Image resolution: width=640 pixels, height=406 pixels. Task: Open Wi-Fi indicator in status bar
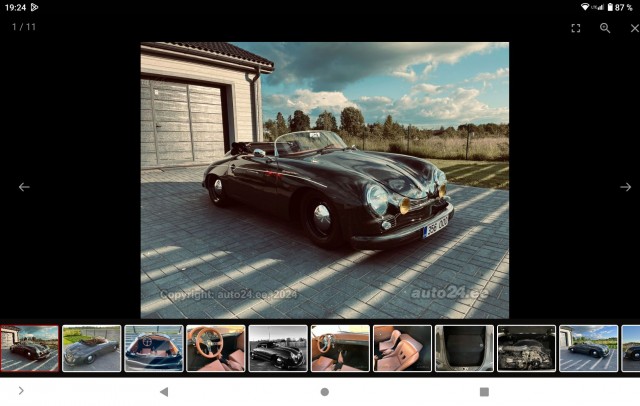coord(585,7)
